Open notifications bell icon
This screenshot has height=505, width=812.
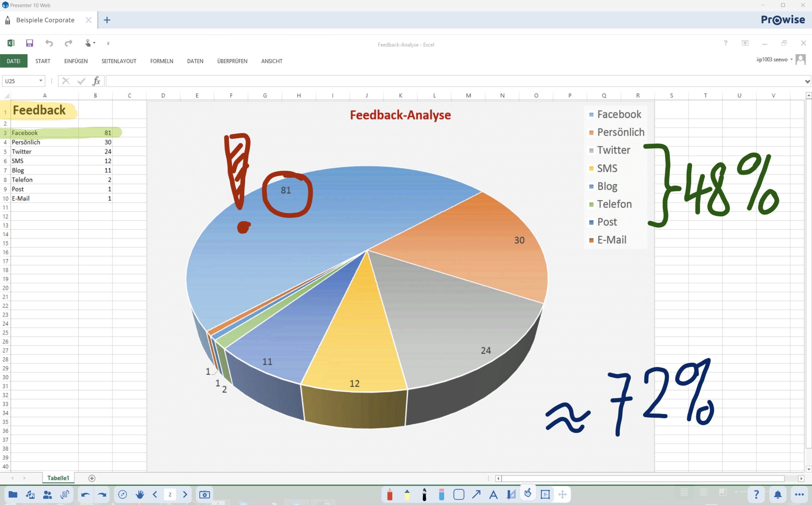778,494
